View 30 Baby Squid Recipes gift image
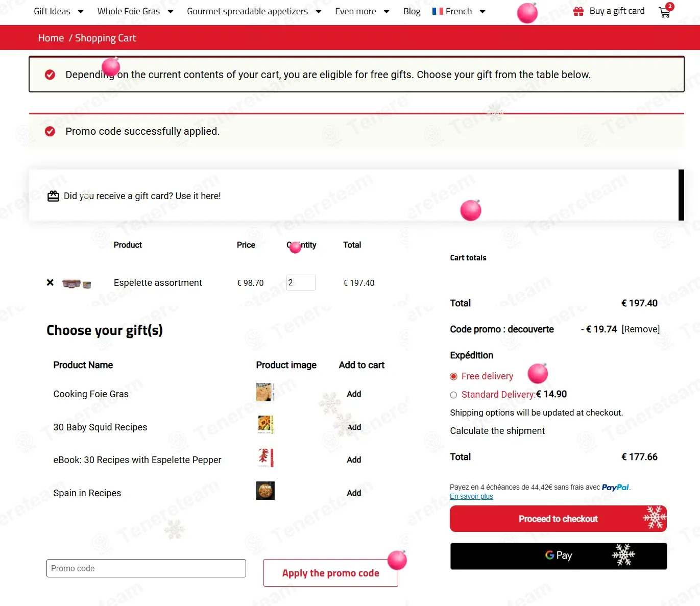The width and height of the screenshot is (700, 606). (x=265, y=425)
